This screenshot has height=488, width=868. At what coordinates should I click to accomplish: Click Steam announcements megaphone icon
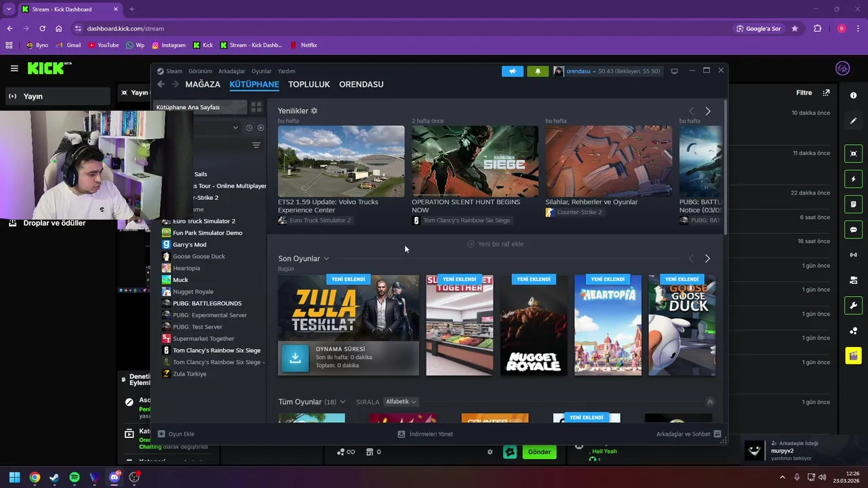pyautogui.click(x=513, y=71)
